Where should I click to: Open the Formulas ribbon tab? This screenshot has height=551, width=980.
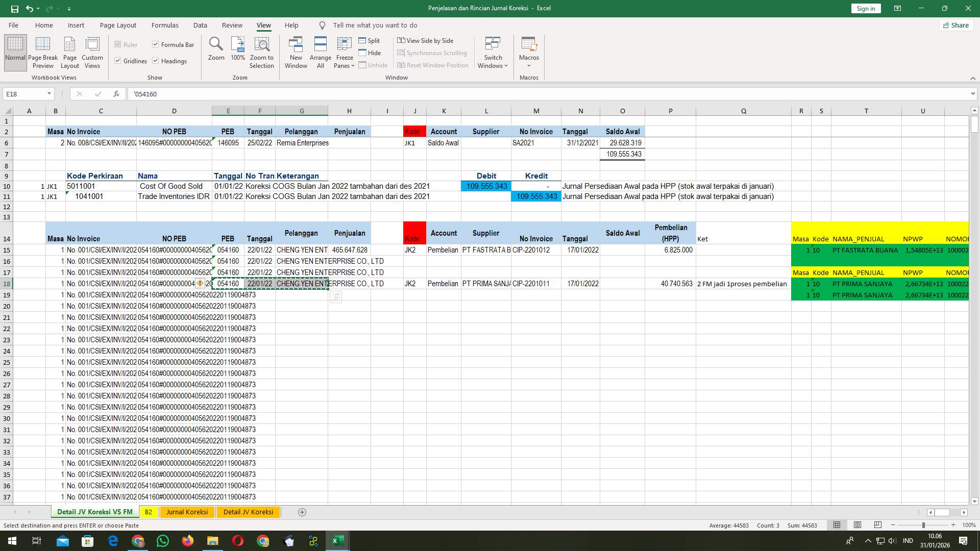(165, 25)
